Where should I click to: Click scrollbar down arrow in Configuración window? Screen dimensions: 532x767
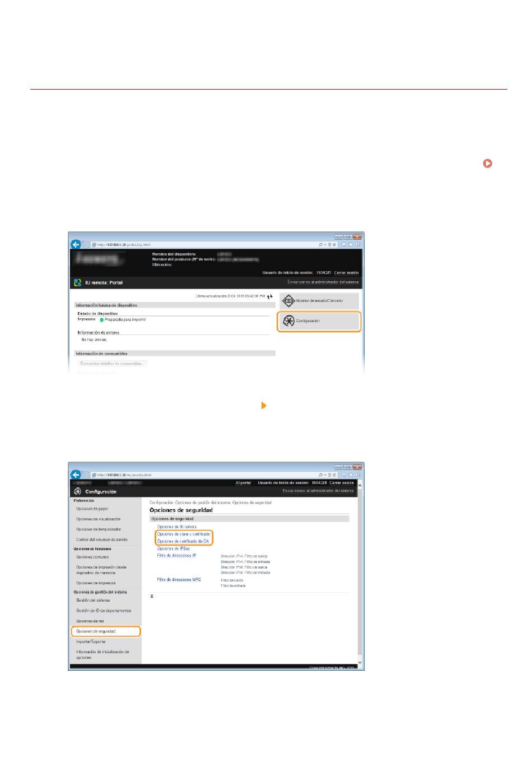click(360, 662)
